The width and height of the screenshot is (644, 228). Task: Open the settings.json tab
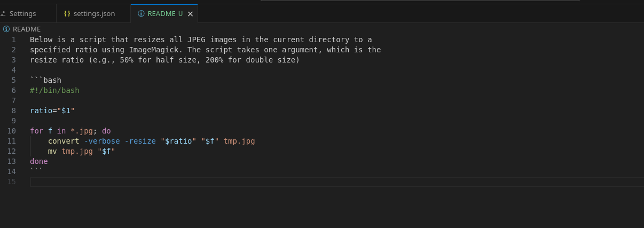94,14
